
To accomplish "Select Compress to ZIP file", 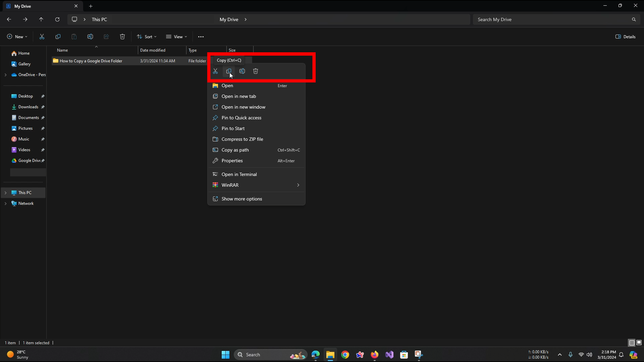I will click(x=242, y=139).
